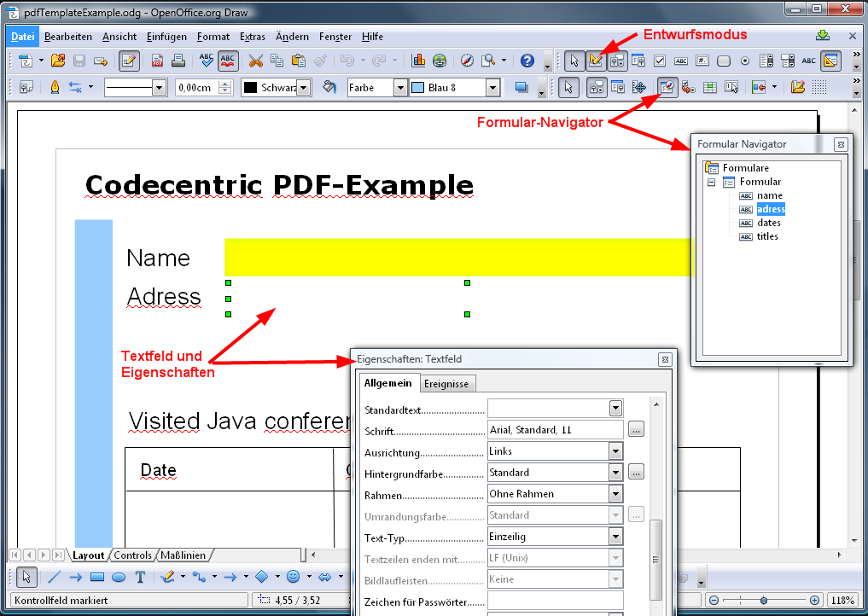The height and width of the screenshot is (616, 868).
Task: Open the Standardtext dropdown arrow
Action: click(615, 409)
